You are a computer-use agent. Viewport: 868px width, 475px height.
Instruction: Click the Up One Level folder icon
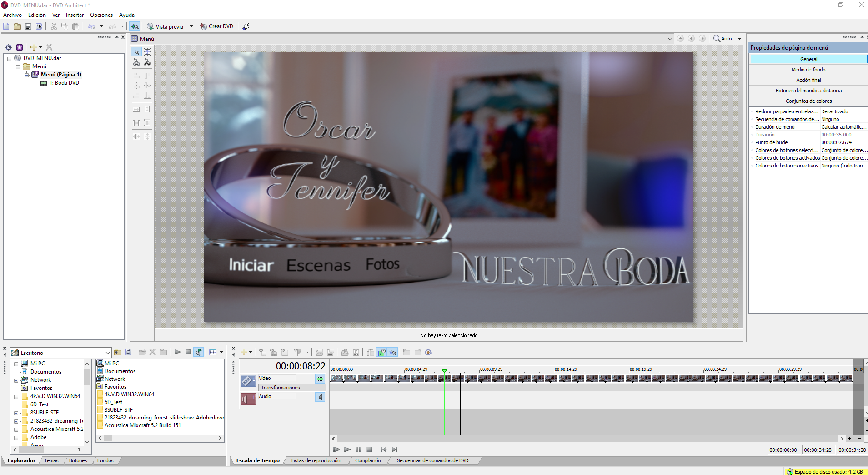118,352
